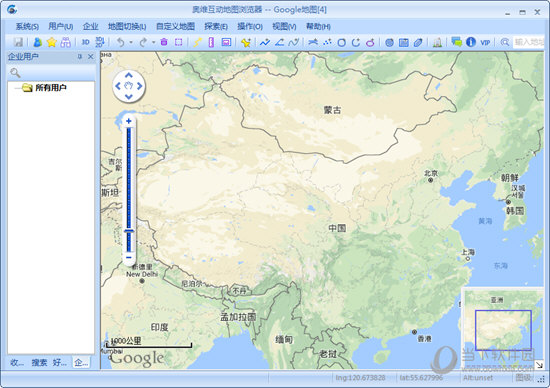Select the purple ruler measure tool
550x388 pixels.
pos(211,42)
